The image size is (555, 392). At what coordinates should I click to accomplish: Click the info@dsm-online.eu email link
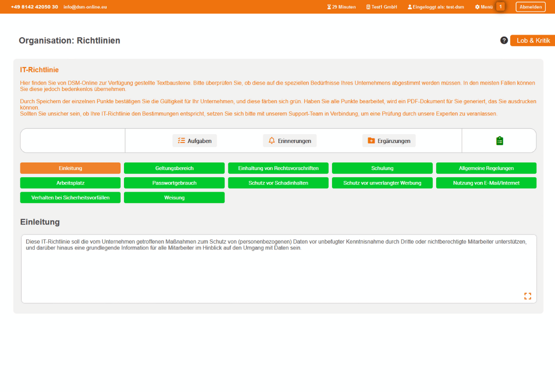click(85, 7)
